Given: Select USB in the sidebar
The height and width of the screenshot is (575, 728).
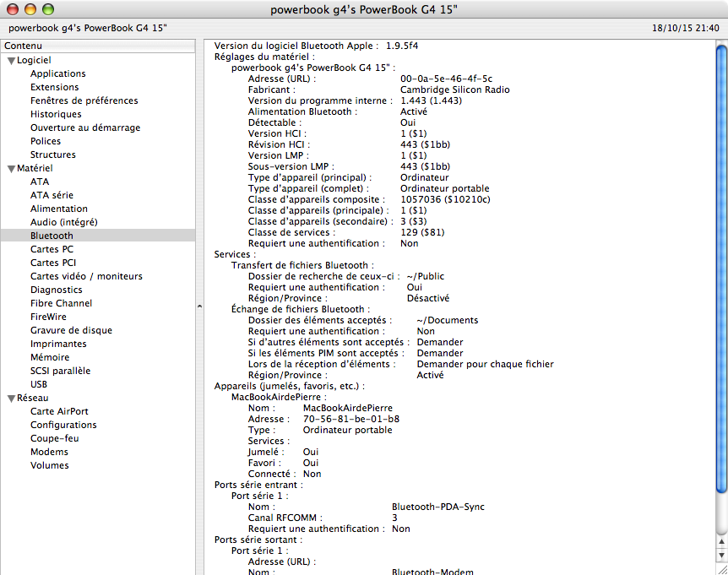Looking at the screenshot, I should point(39,384).
